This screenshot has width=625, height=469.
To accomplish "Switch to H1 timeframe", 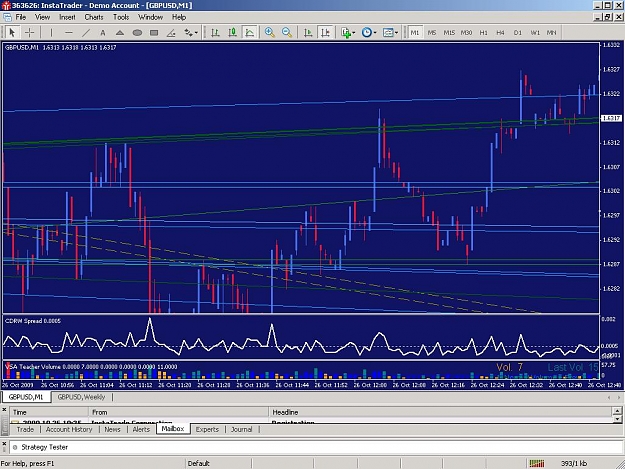I will click(483, 33).
